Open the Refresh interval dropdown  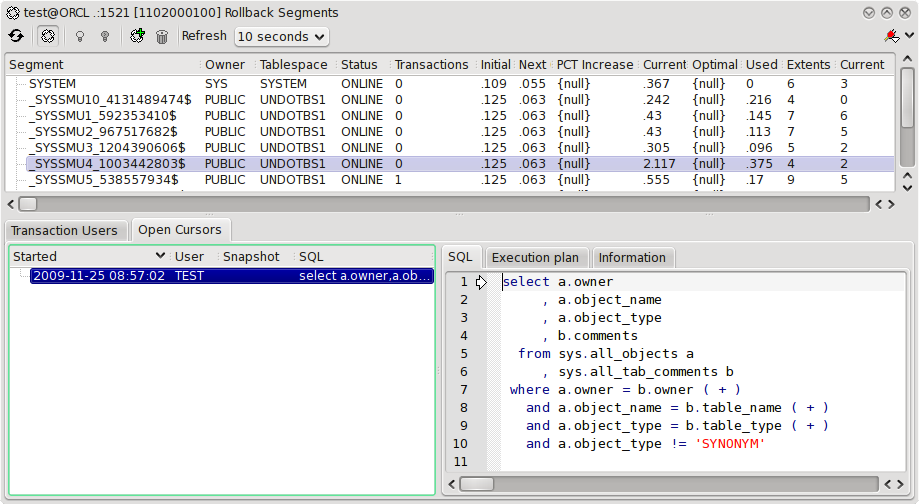click(x=281, y=36)
